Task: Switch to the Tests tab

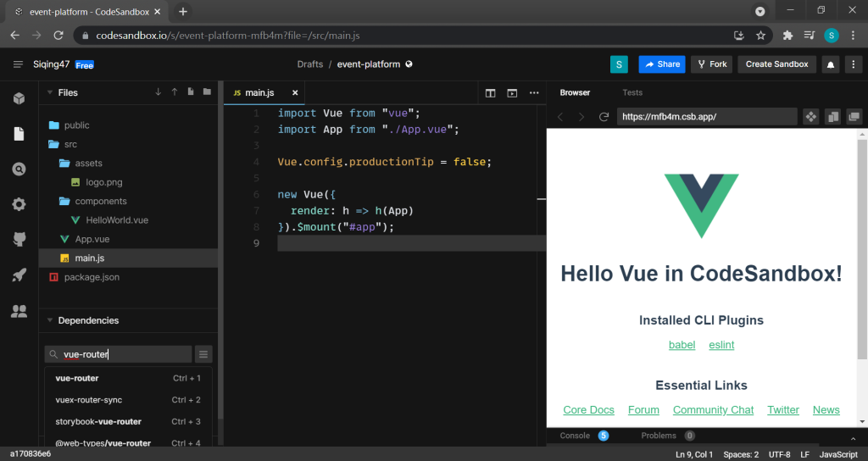Action: [x=632, y=92]
